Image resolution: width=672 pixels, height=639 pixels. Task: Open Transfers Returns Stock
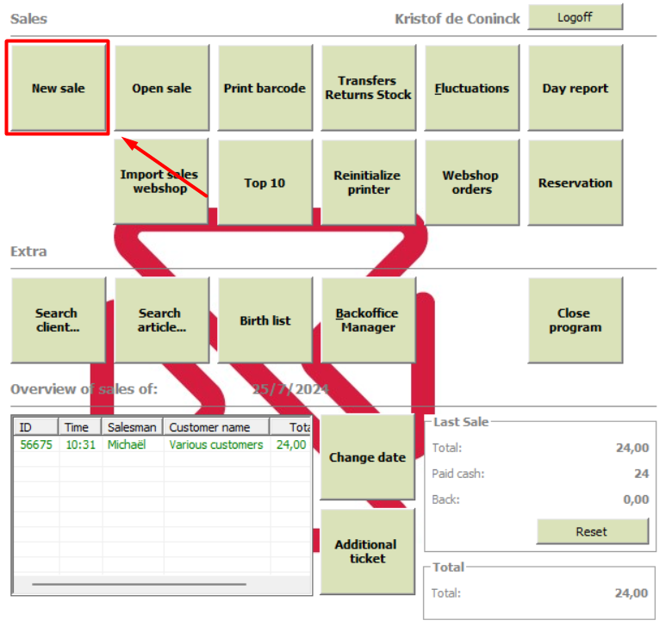[x=368, y=88]
